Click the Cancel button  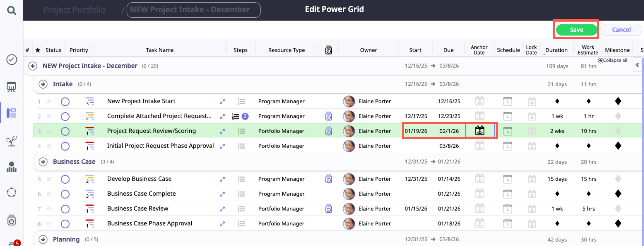point(621,30)
